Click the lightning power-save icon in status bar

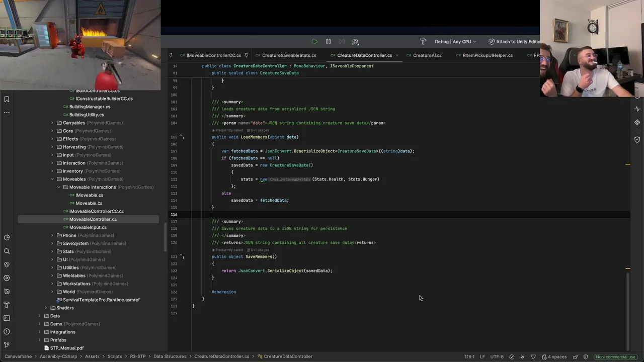[523, 357]
